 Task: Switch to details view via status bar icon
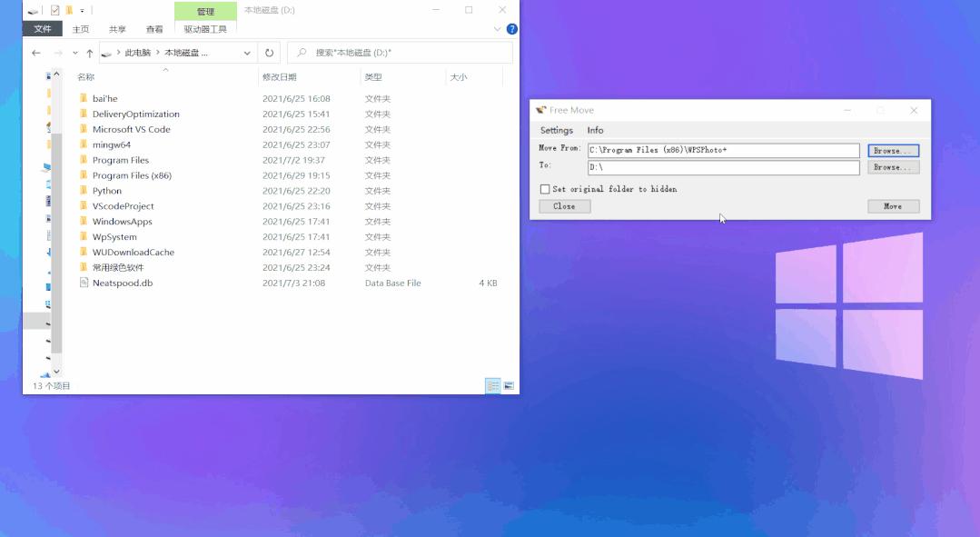[491, 385]
